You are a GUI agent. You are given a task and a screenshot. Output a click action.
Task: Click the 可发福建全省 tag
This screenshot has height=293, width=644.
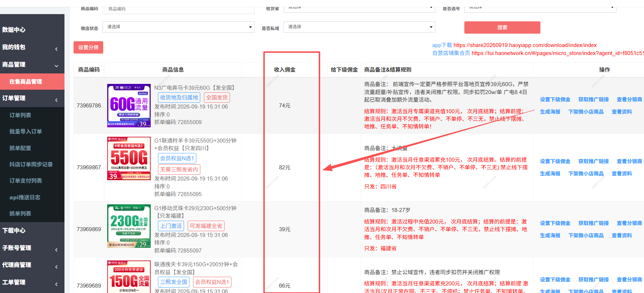click(206, 226)
